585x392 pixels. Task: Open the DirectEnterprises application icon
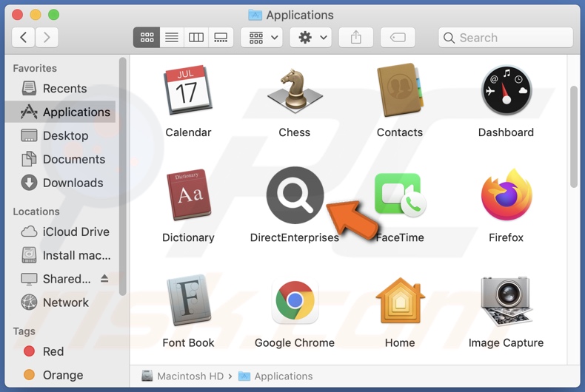(x=295, y=196)
